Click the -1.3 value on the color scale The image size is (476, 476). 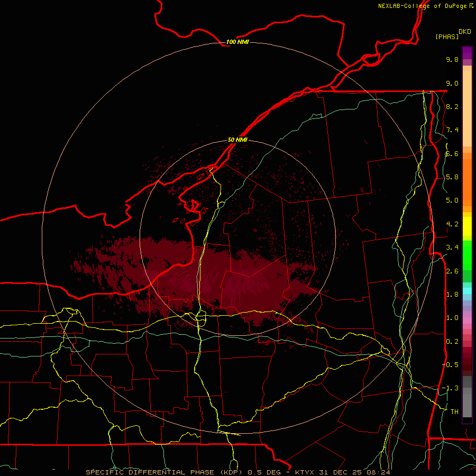click(x=450, y=388)
